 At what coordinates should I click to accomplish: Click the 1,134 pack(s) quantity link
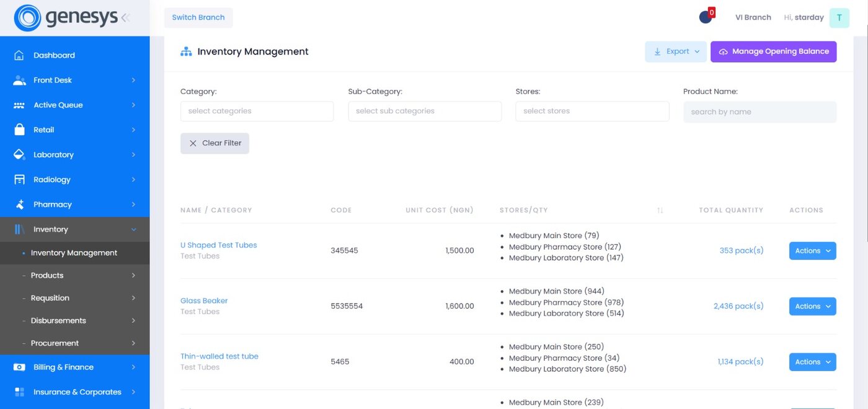(x=740, y=362)
